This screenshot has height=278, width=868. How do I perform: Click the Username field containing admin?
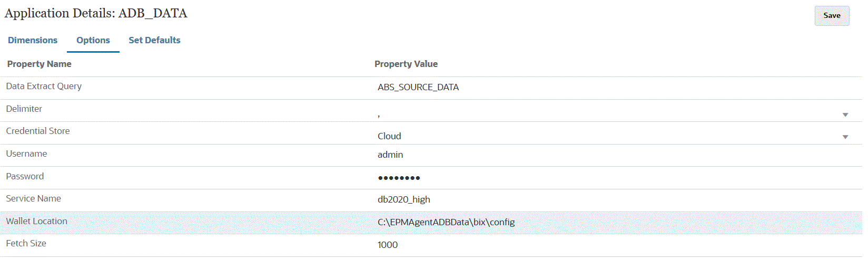tap(390, 155)
